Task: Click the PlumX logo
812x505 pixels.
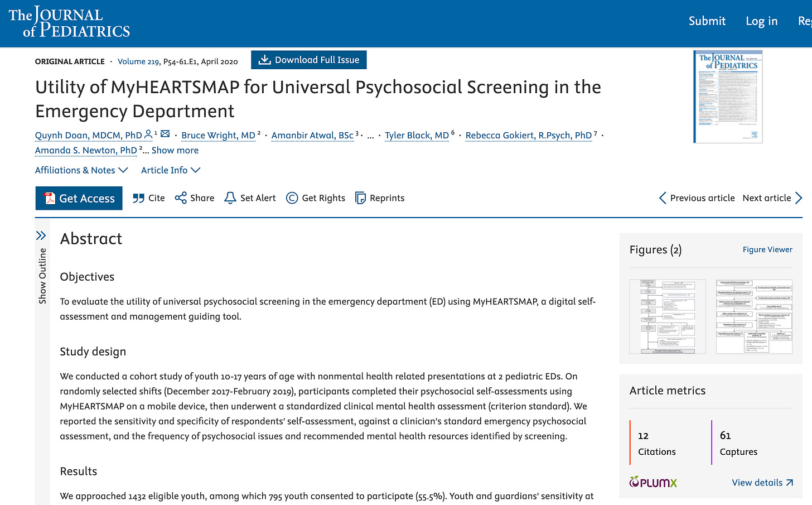Action: [653, 482]
